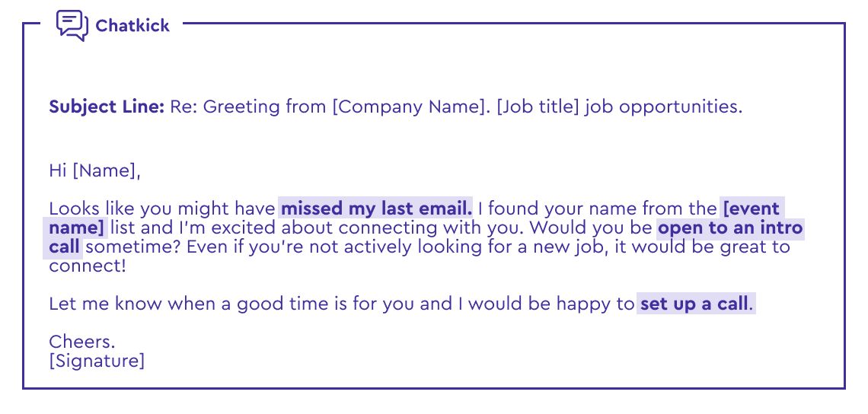Click 'Let me know when' sentence start
This screenshot has height=414, width=868.
(128, 304)
